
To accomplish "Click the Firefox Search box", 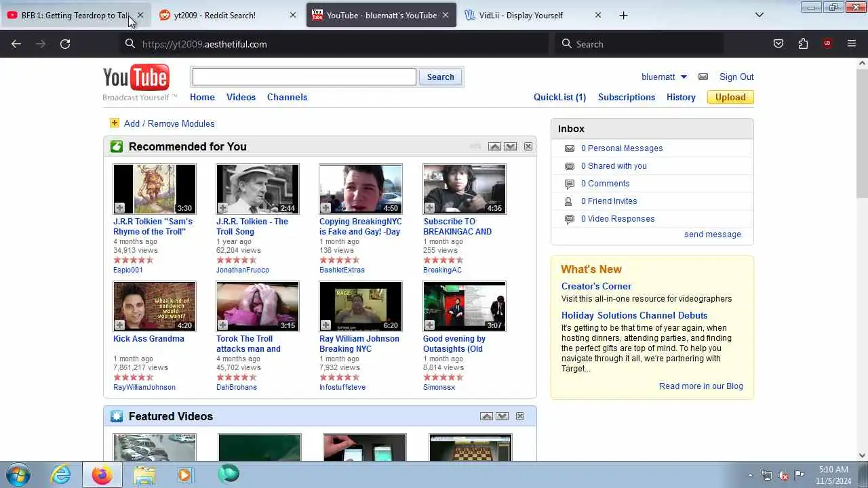I will 639,43.
